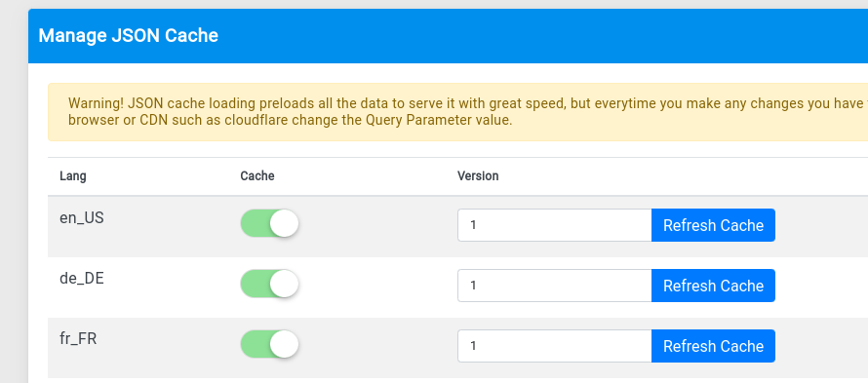Disable cache for de_DE language
The image size is (868, 383).
[269, 284]
